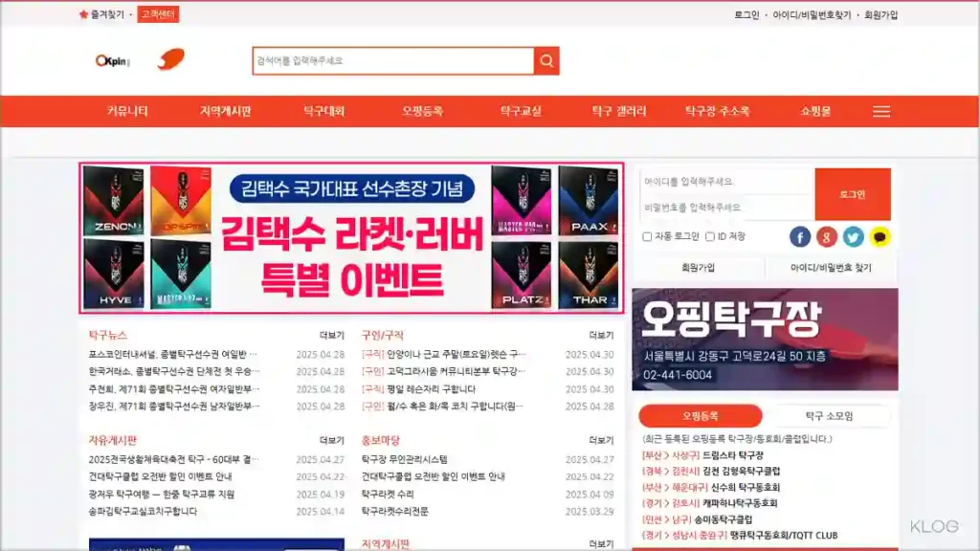Screen dimensions: 980x551
Task: Open the 탁구대회 menu
Action: [324, 111]
